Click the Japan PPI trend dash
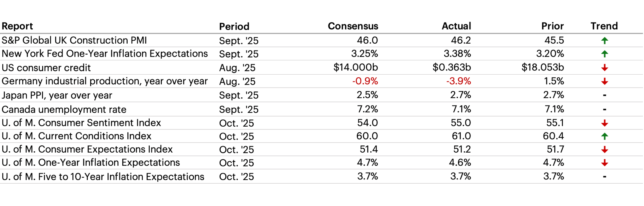644x206 pixels. (604, 96)
